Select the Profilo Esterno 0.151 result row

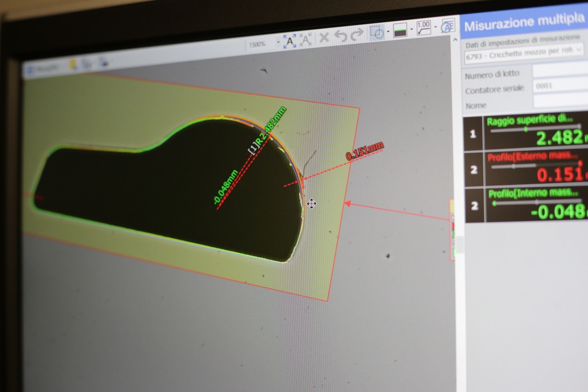(x=524, y=169)
